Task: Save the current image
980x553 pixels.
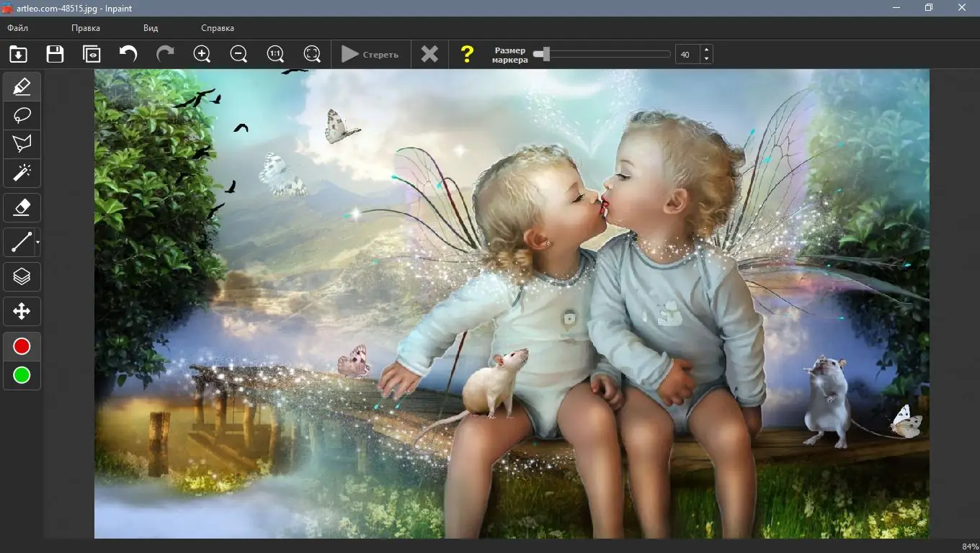Action: 55,54
